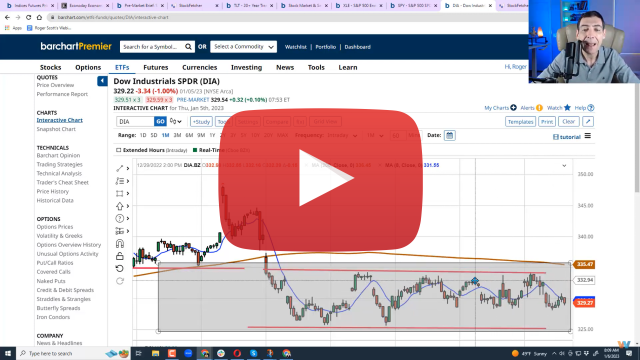640x360 pixels.
Task: Select the rectangle shape tool icon
Action: tap(120, 193)
